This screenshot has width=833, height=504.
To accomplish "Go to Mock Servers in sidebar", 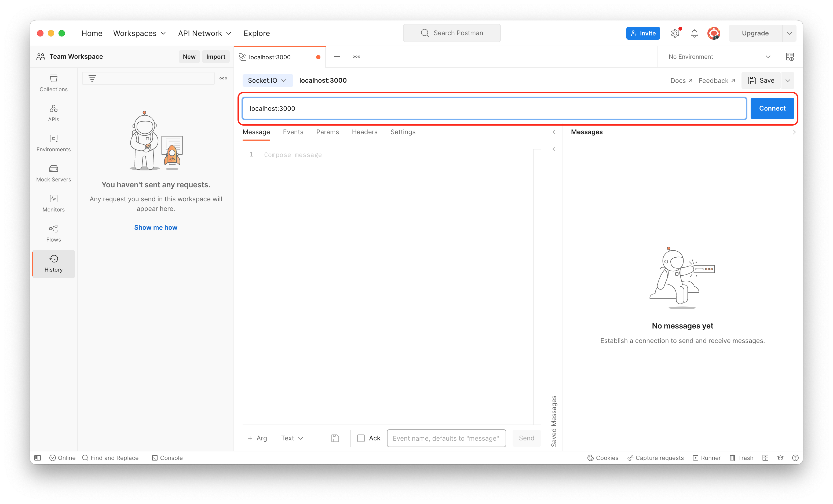I will pyautogui.click(x=53, y=173).
